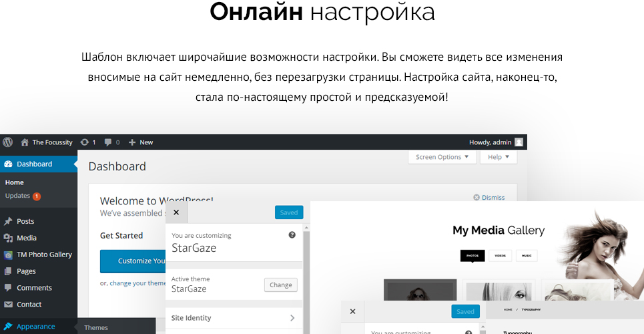The height and width of the screenshot is (334, 644).
Task: Open the Updates submenu entry
Action: click(17, 196)
